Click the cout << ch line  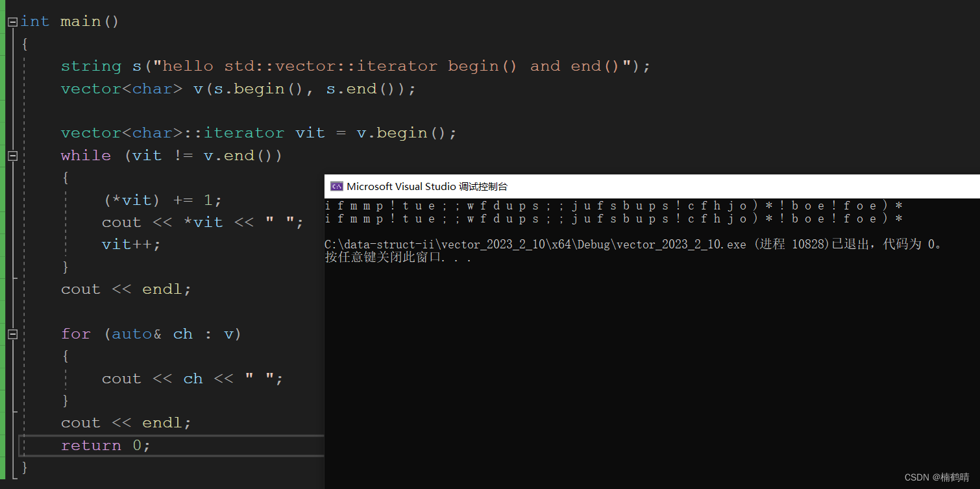(x=192, y=379)
